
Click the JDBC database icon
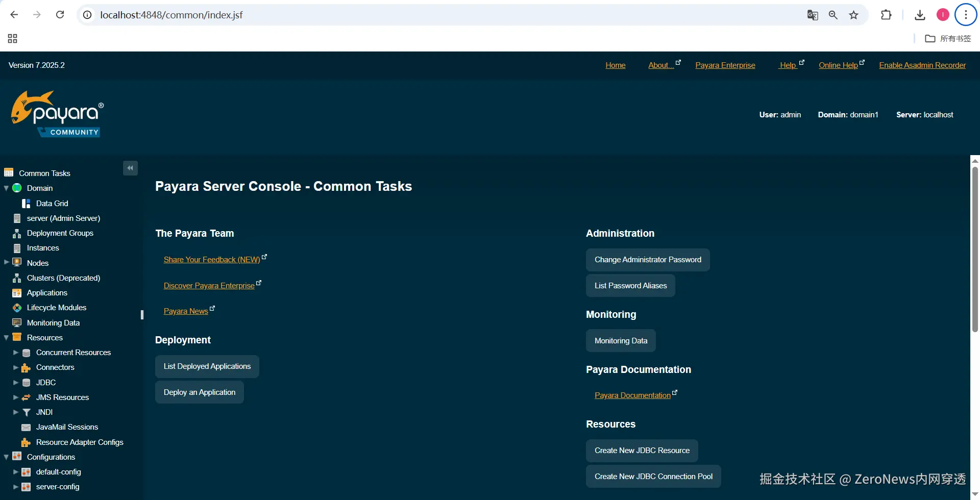click(26, 382)
